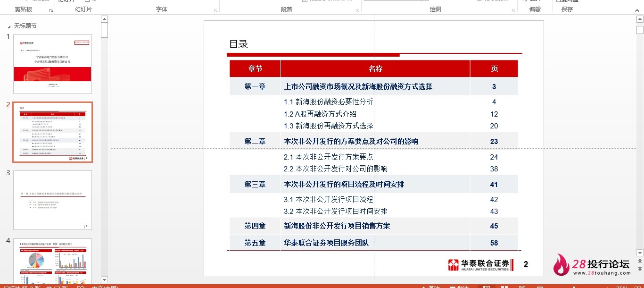Select slide 4 charts thumbnail

52,261
